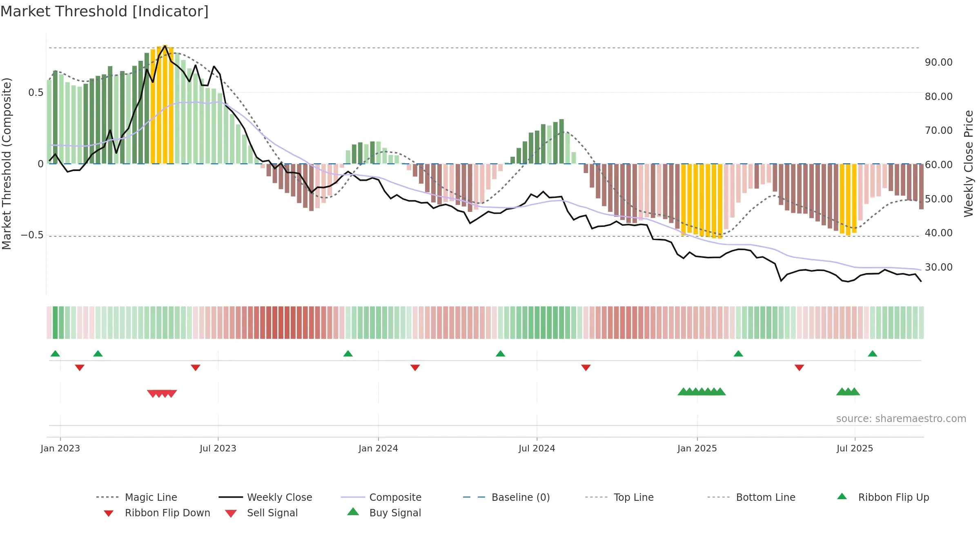The image size is (980, 551).
Task: Click the 60.00 price axis label
Action: (x=939, y=165)
